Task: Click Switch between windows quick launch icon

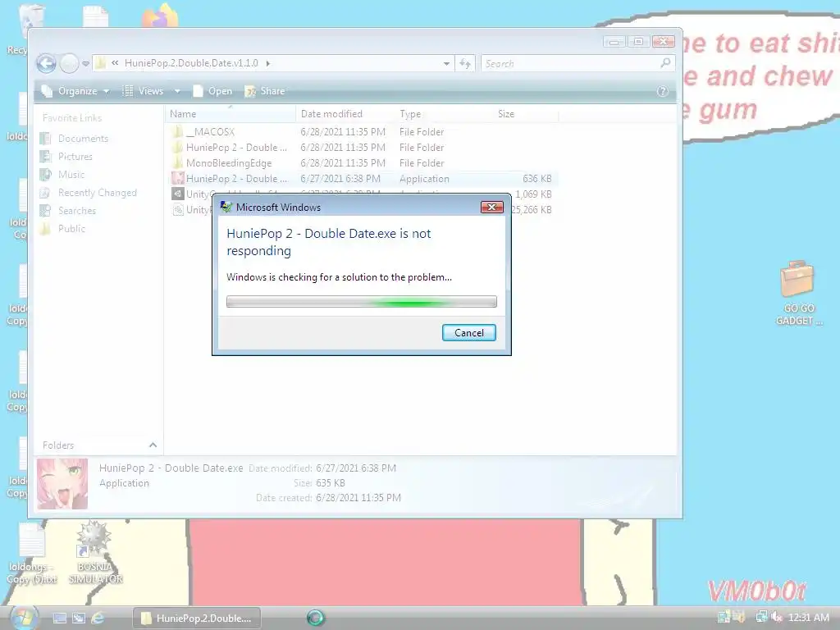Action: [79, 619]
